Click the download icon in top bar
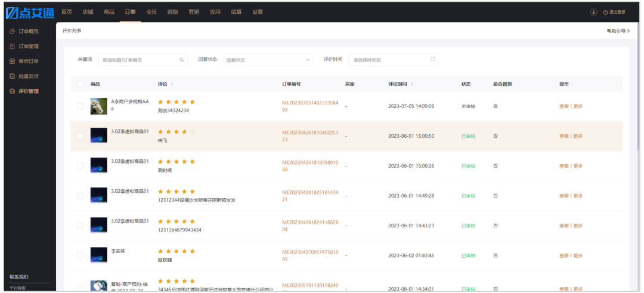Screen dimensions: 644x293 (593, 13)
